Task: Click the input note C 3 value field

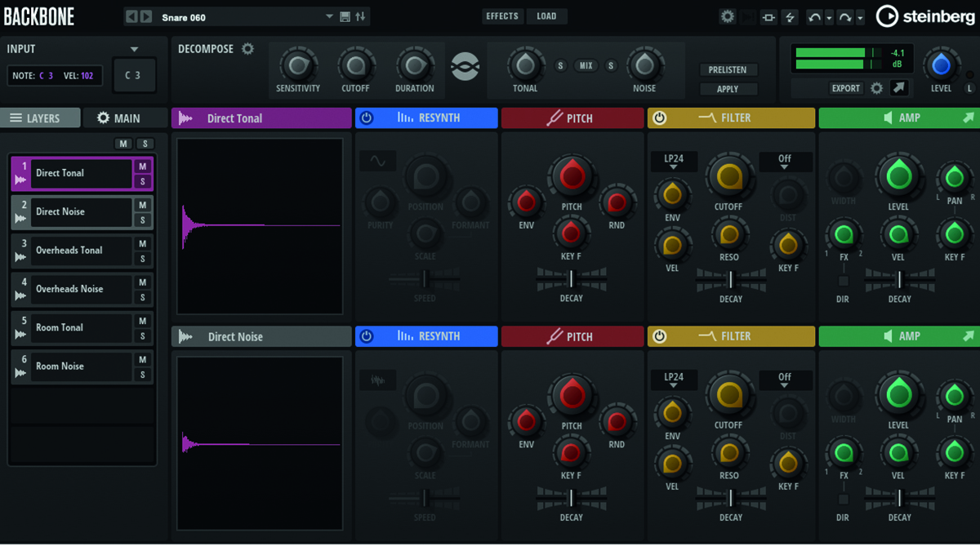Action: pos(47,76)
